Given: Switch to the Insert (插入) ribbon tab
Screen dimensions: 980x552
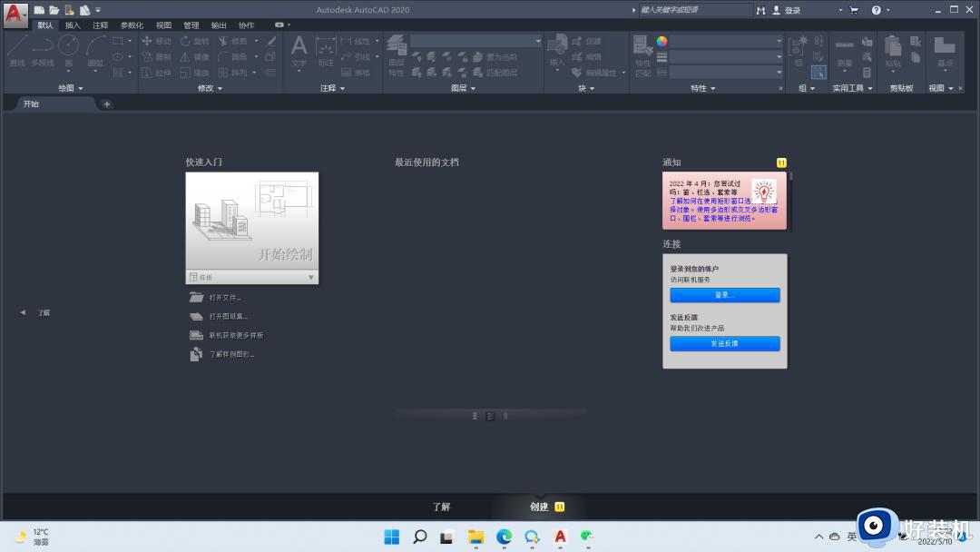Looking at the screenshot, I should (73, 25).
